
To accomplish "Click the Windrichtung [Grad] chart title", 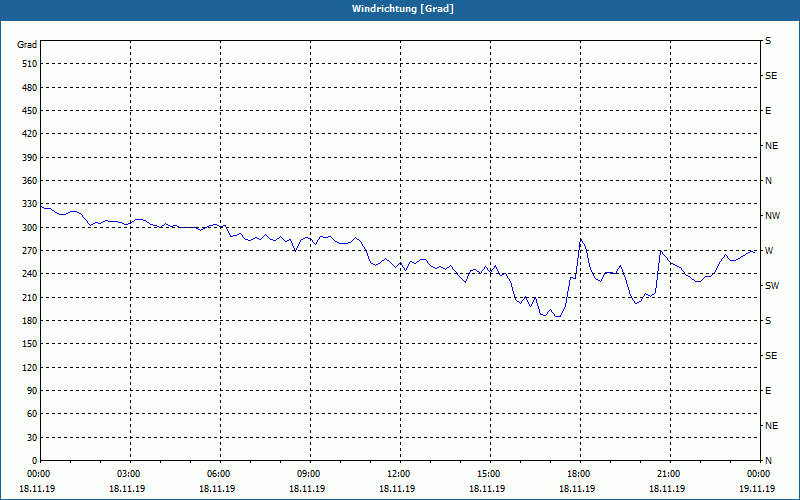I will [x=403, y=9].
